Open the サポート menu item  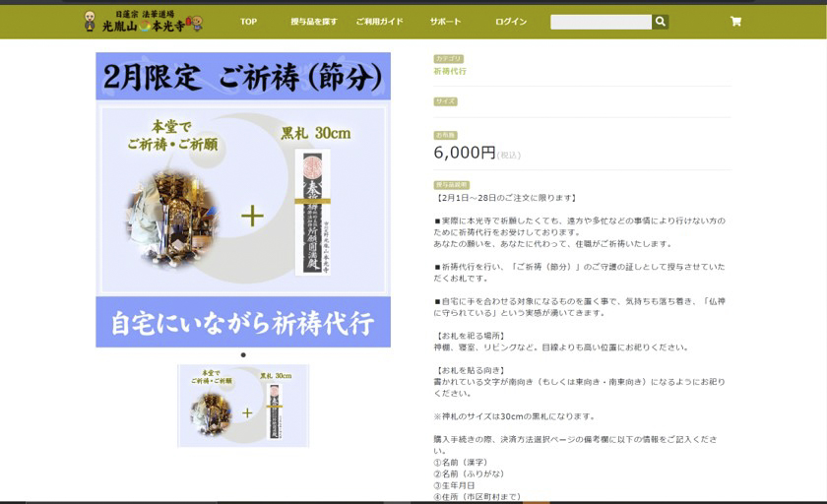click(x=445, y=22)
